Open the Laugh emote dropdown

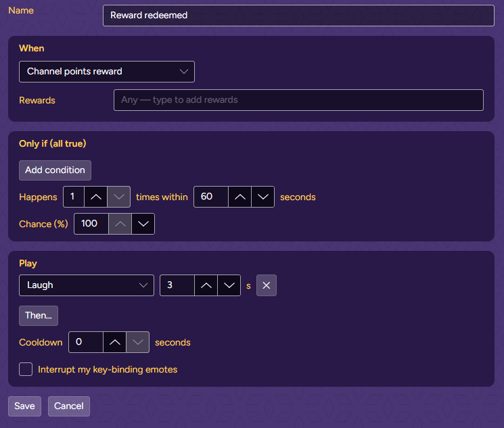pos(87,285)
